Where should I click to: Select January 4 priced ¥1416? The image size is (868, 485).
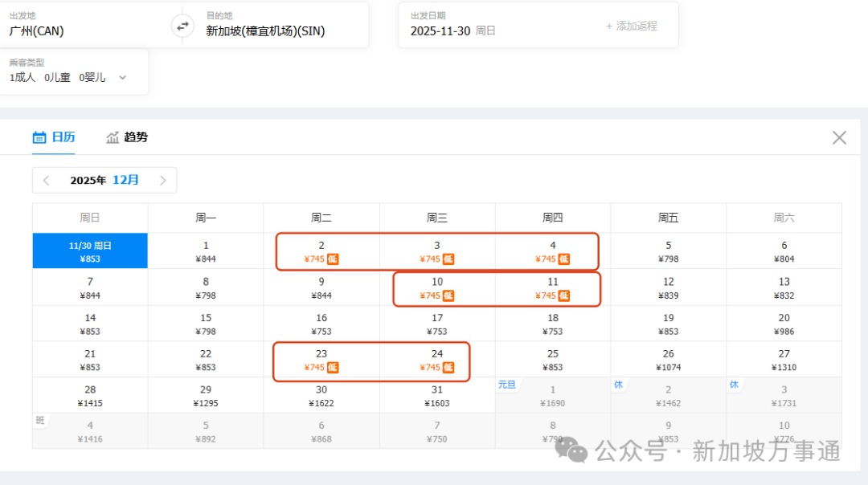90,431
